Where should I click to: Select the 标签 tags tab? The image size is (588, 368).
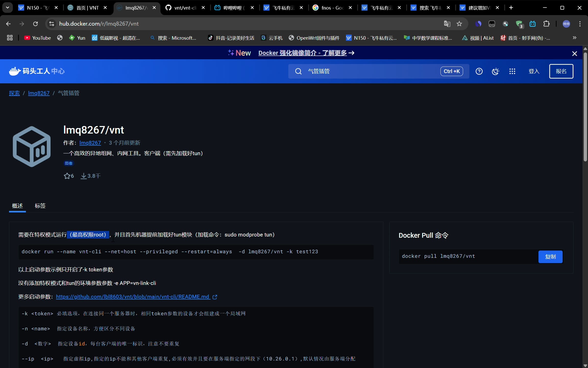click(40, 206)
